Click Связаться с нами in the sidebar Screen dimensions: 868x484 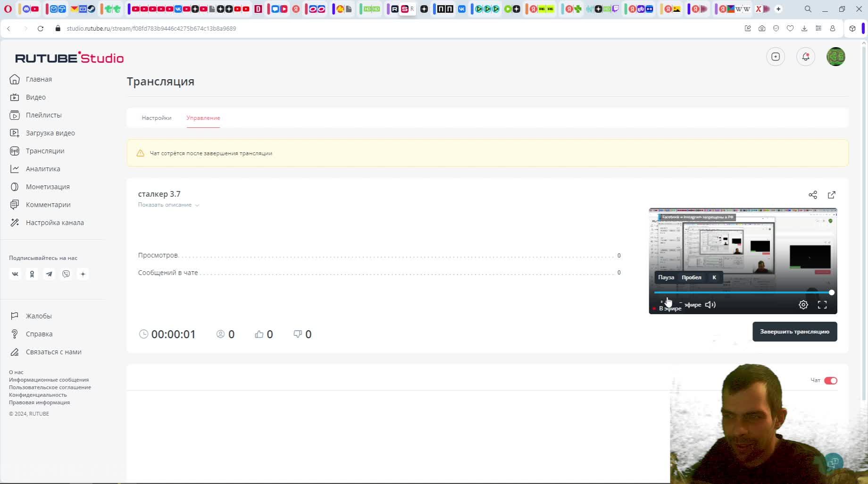45,352
